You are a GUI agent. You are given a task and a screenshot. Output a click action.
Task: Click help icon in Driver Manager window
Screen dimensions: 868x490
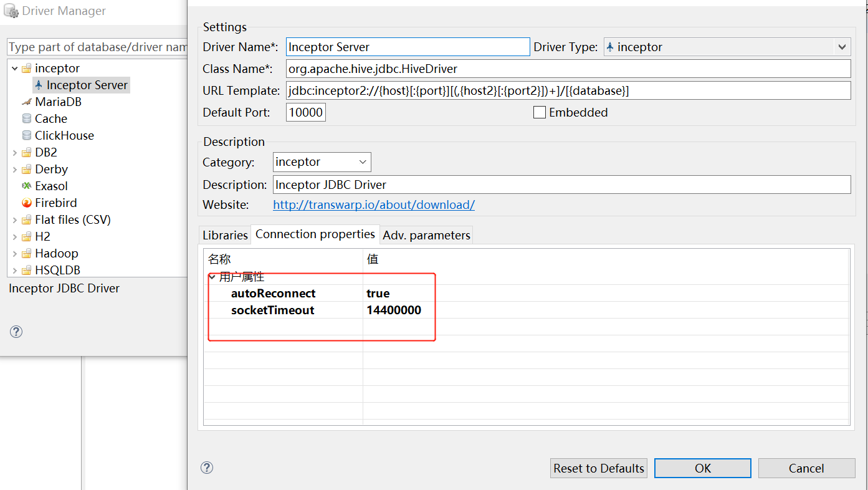pyautogui.click(x=17, y=332)
